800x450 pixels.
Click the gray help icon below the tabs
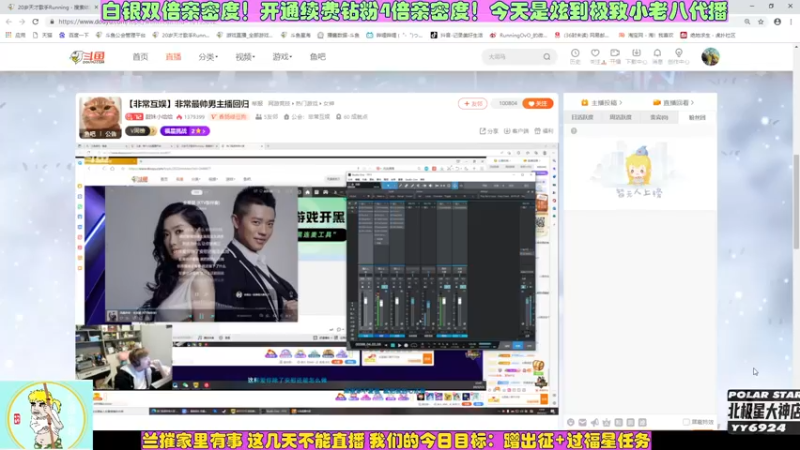(574, 131)
